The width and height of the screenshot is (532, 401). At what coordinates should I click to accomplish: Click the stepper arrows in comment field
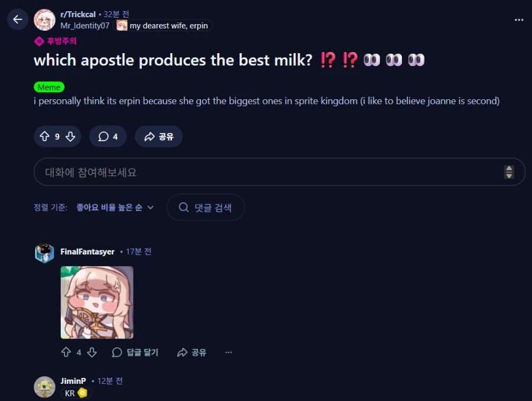click(x=508, y=172)
